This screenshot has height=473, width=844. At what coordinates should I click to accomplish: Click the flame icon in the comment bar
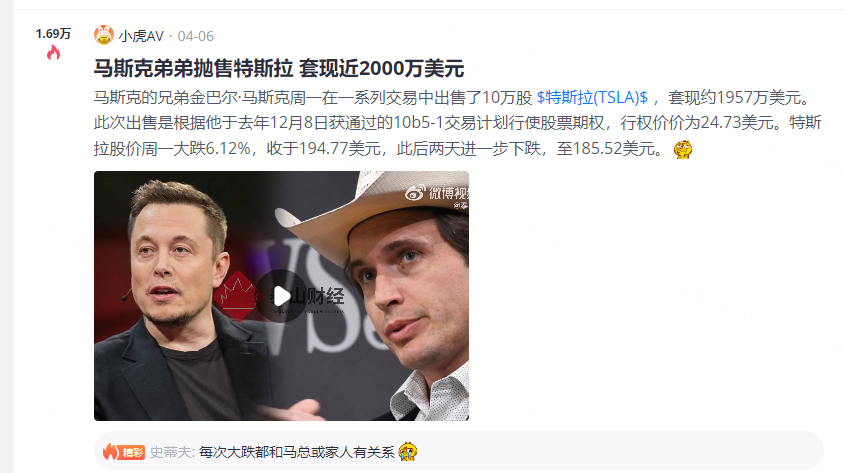(x=110, y=452)
